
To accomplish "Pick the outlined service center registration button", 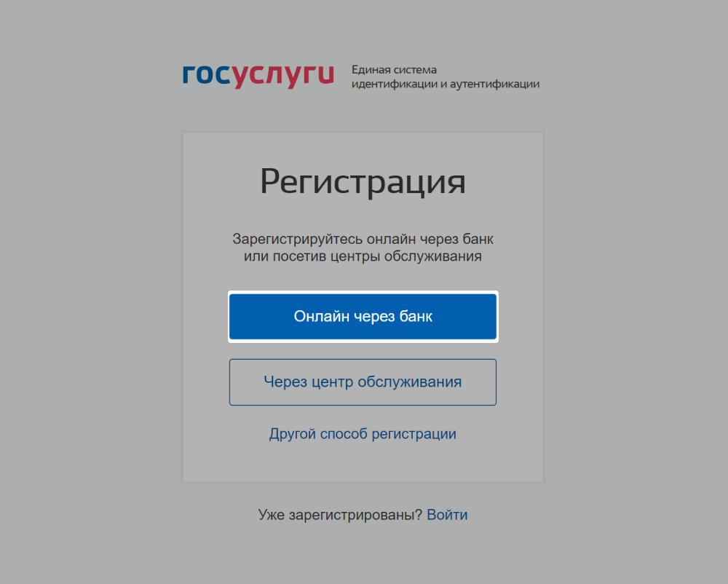I will click(363, 382).
